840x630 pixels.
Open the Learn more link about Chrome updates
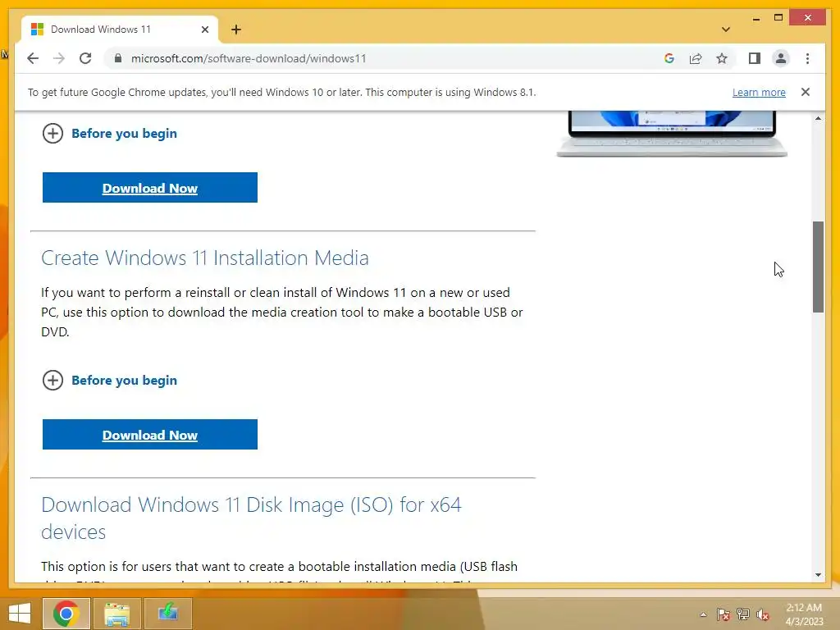759,92
